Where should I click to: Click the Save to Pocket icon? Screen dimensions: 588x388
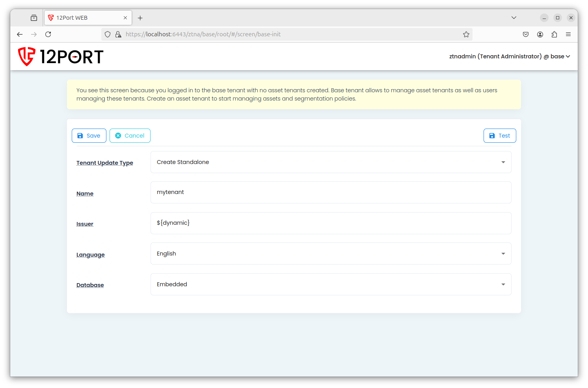(x=526, y=34)
